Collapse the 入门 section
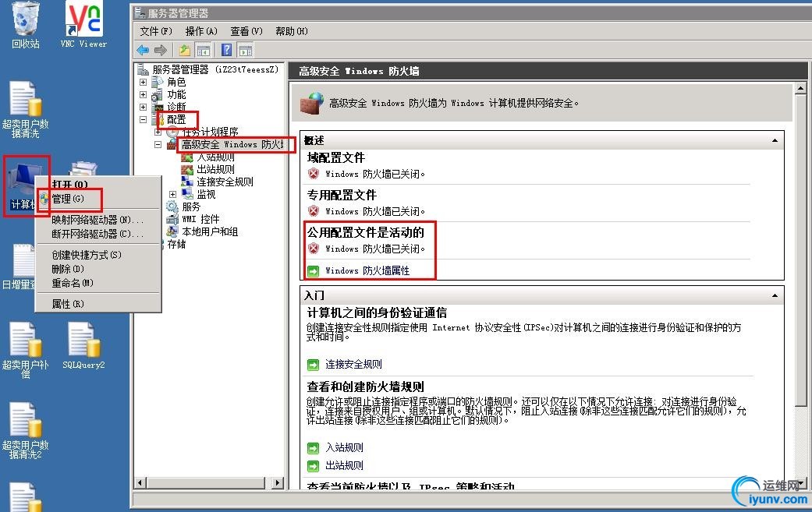This screenshot has width=812, height=512. [775, 296]
